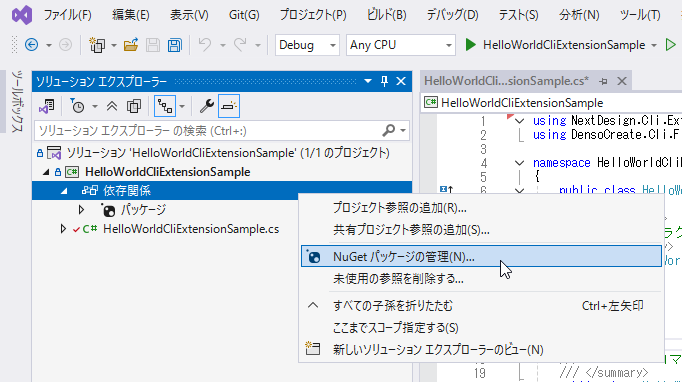Close the HelloWorldCli...sionSample.cs tab
Viewport: 682px width, 382px height.
pos(622,81)
